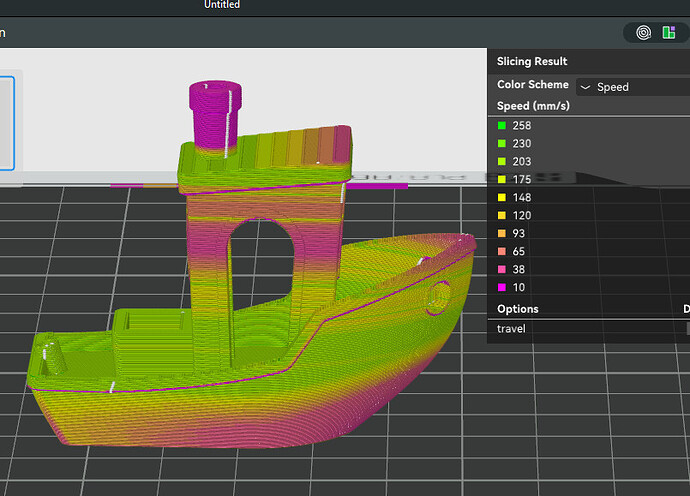Select the 203 mm/s color swatch

click(x=502, y=162)
